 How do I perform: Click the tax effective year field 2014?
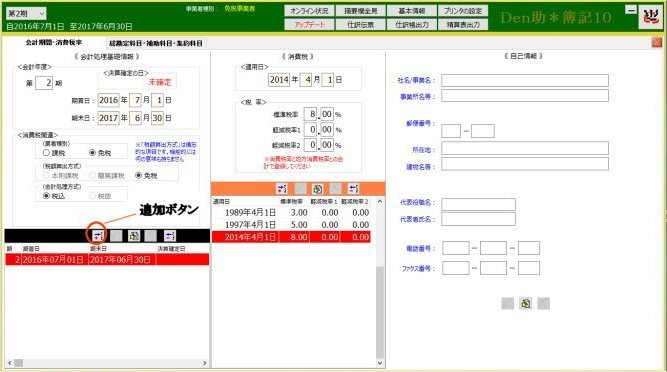[x=279, y=80]
